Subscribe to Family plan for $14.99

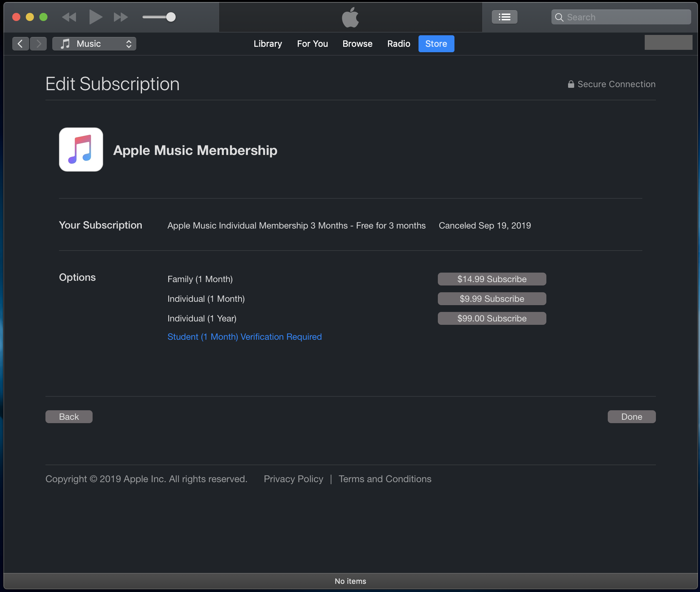(x=492, y=279)
